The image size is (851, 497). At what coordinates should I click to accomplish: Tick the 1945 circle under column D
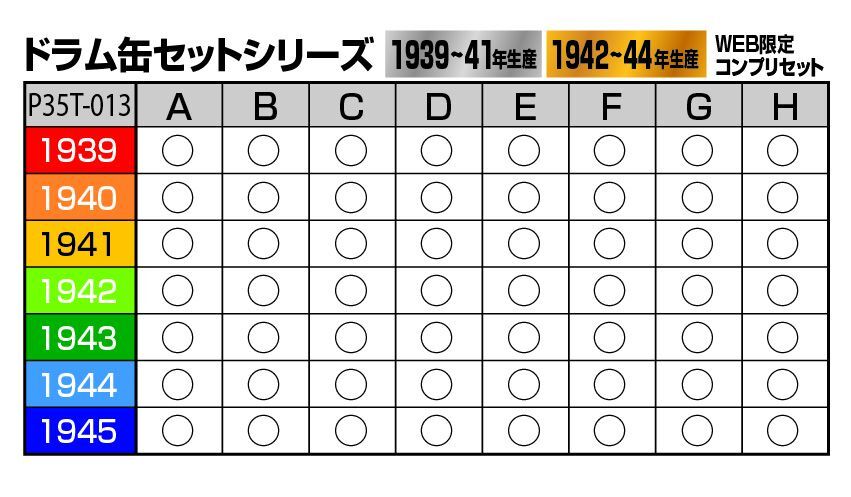[x=437, y=430]
